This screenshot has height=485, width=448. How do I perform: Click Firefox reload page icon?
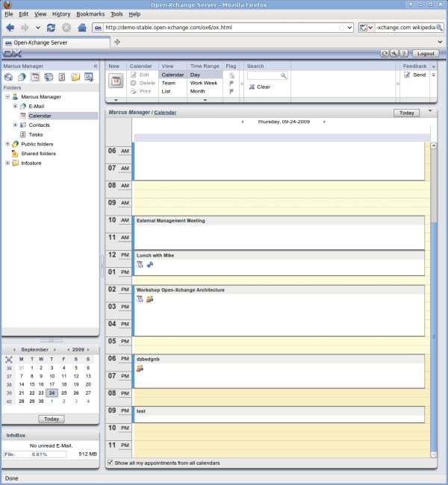pos(51,28)
